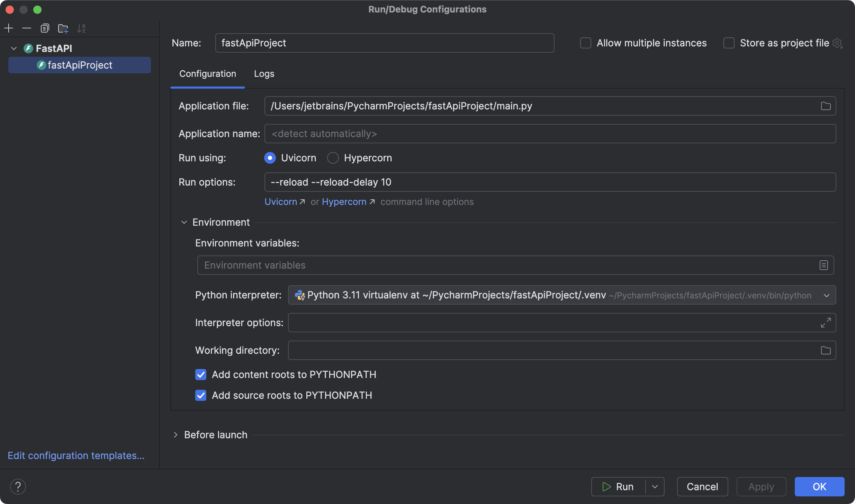Screen dimensions: 855x504
Task: Select the Hypercorn radio button
Action: tap(332, 158)
